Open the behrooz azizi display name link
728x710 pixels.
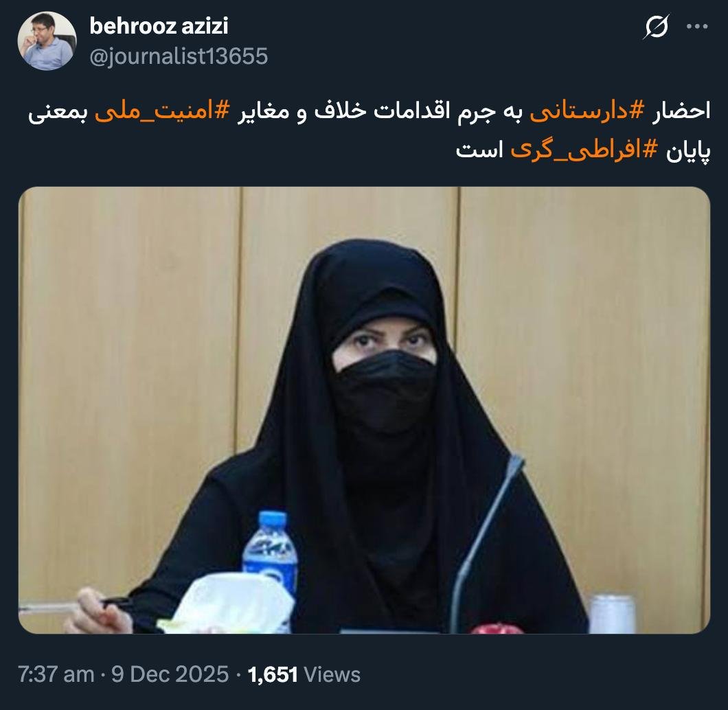[x=159, y=26]
